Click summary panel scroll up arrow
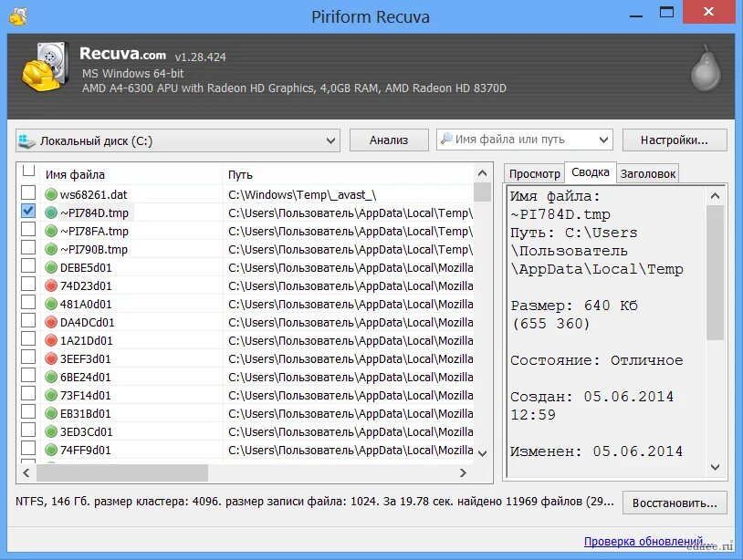The width and height of the screenshot is (743, 560). click(715, 195)
